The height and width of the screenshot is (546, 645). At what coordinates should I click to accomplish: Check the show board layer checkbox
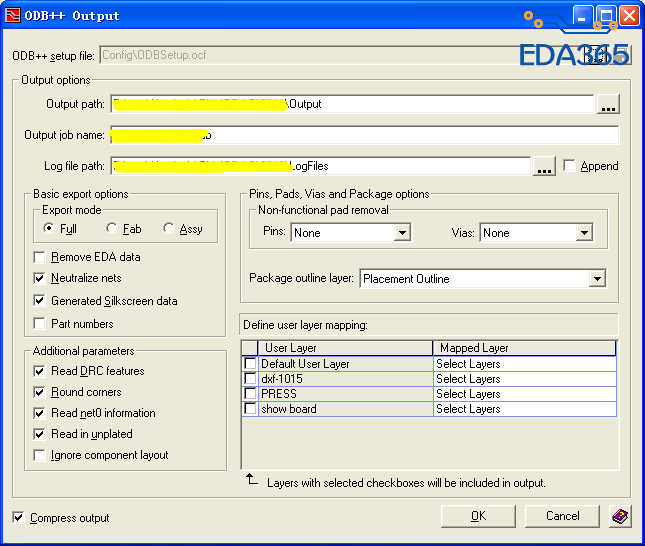pos(250,409)
